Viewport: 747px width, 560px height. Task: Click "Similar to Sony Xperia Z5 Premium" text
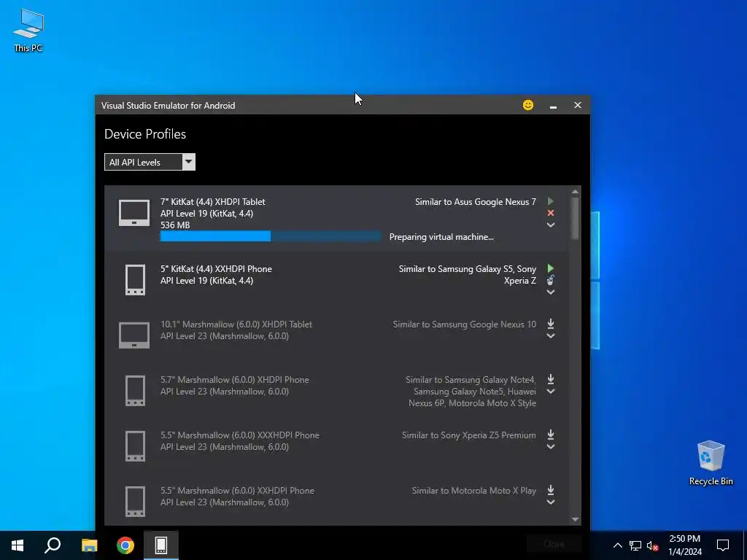[469, 435]
